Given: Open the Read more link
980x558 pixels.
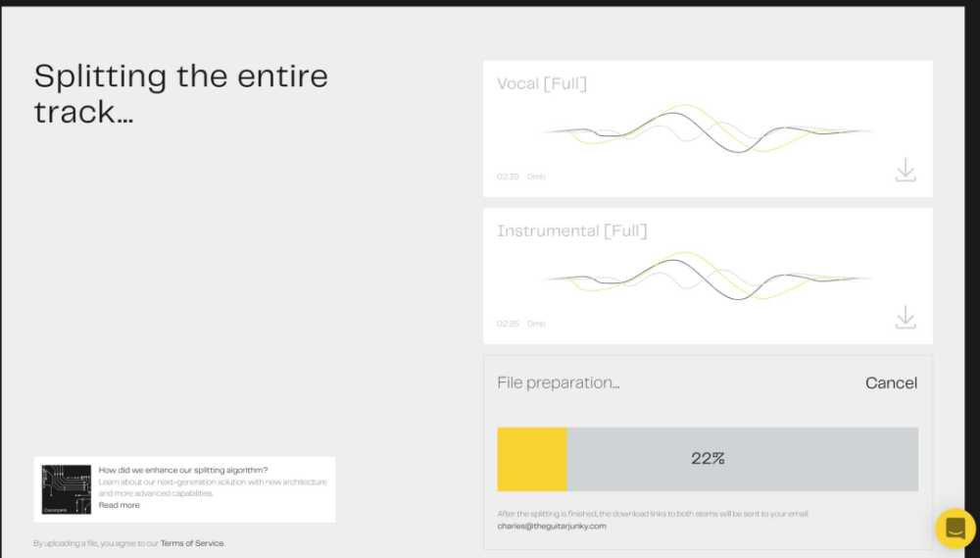Looking at the screenshot, I should [x=120, y=505].
